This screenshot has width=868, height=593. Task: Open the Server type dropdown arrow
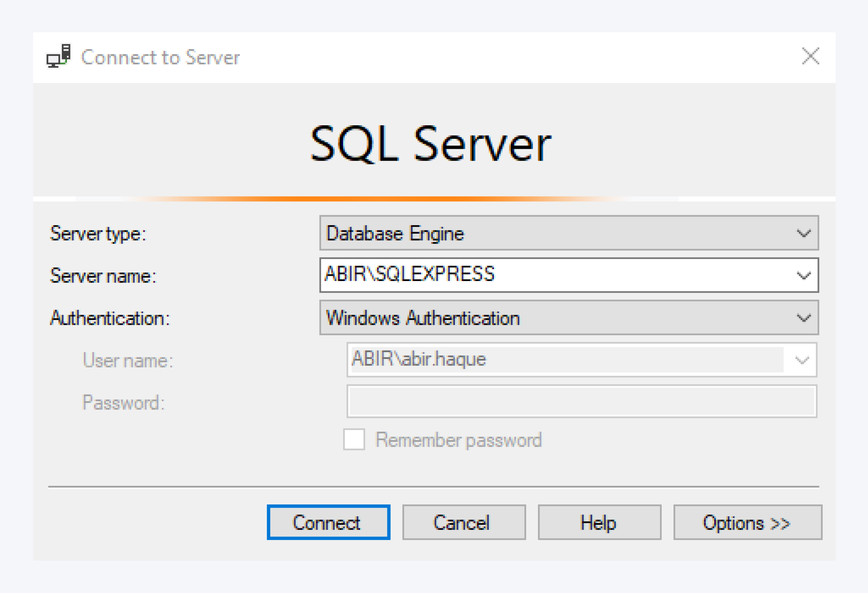[803, 234]
